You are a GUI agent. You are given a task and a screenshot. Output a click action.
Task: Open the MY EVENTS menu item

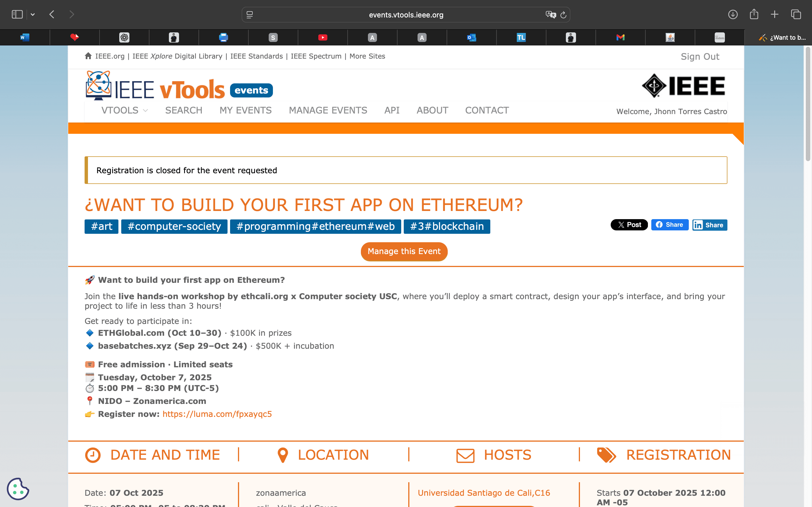[x=246, y=110]
